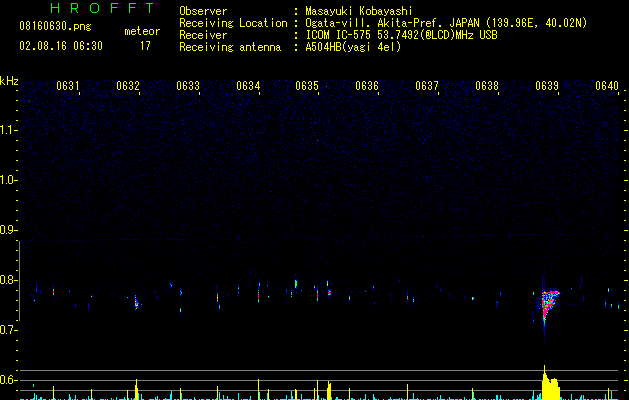
Task: Click the 0639 time marker
Action: click(x=547, y=86)
